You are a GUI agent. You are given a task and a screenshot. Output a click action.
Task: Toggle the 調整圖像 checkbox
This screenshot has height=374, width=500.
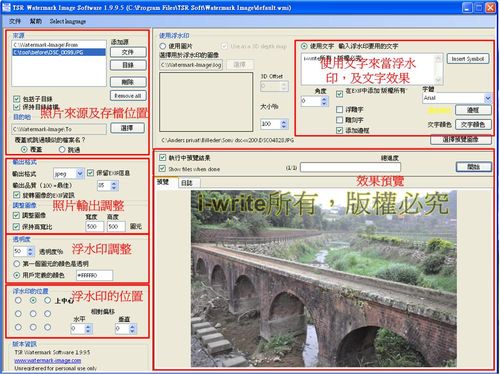click(x=16, y=215)
